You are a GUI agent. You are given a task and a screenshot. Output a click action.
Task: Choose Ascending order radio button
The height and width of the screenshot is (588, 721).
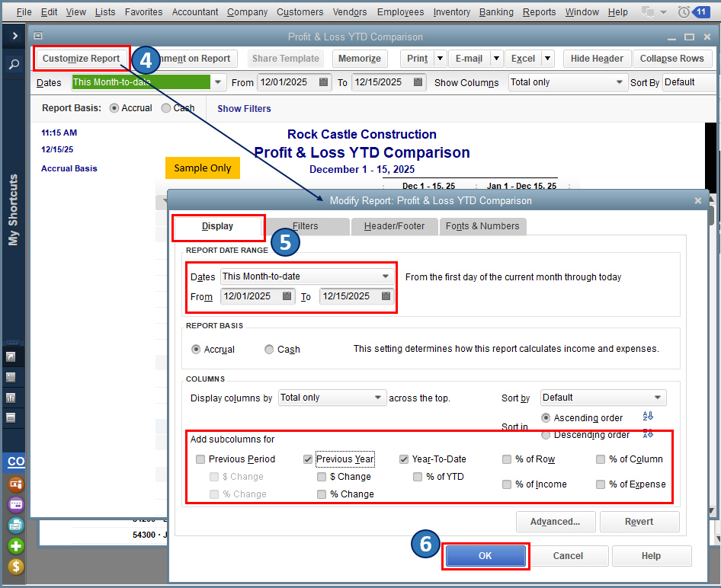tap(546, 418)
